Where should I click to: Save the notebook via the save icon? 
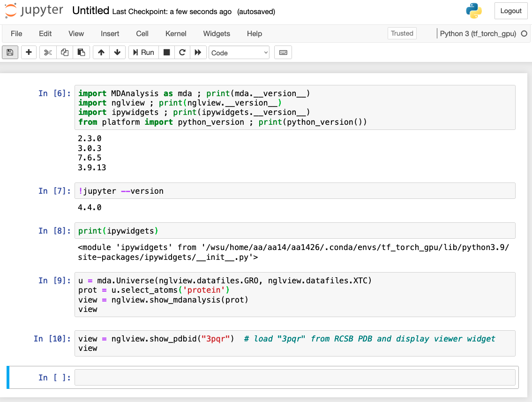10,52
